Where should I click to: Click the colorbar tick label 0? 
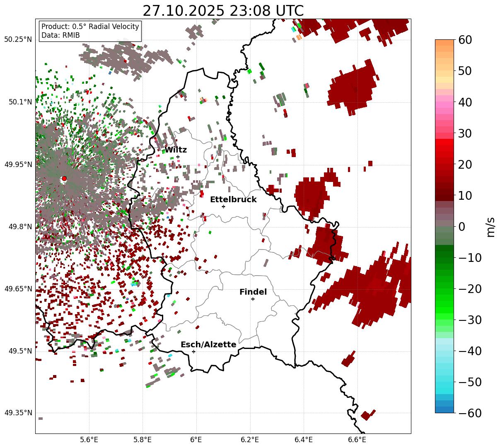(461, 226)
